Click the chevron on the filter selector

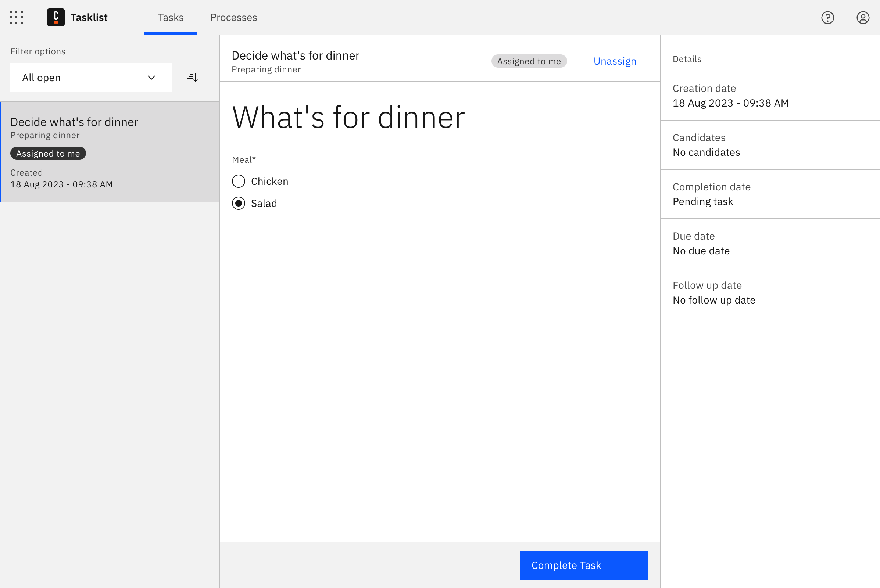point(151,77)
